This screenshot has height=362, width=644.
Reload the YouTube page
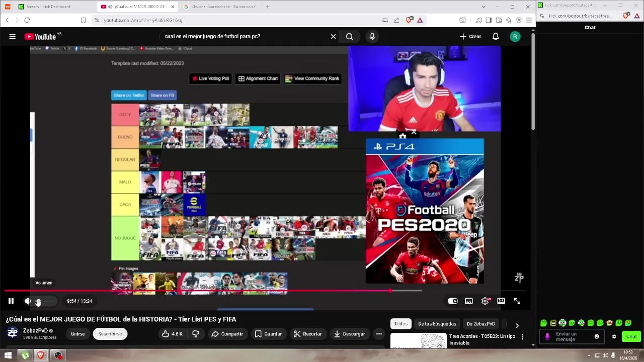(27, 20)
